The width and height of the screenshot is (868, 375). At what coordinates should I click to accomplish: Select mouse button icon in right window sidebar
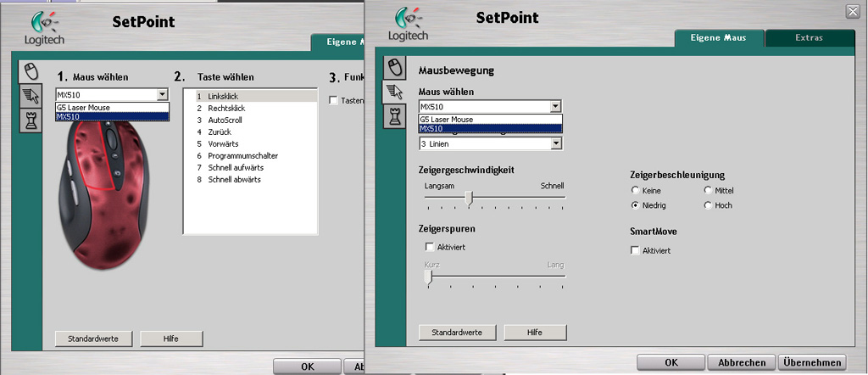[394, 68]
